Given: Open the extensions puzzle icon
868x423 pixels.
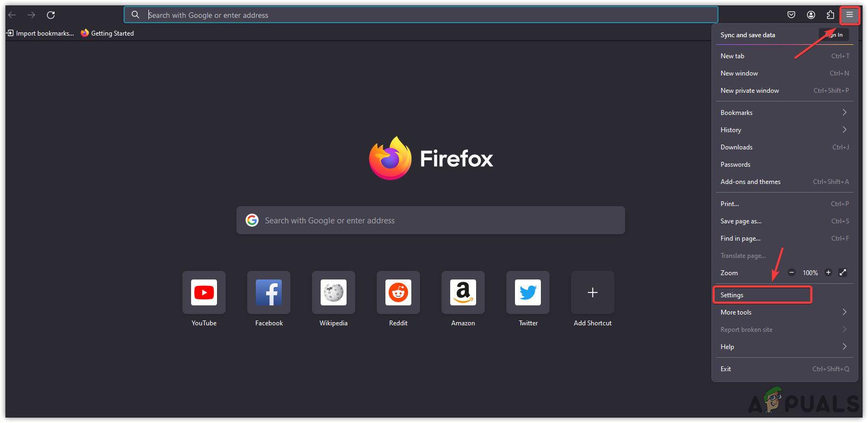Looking at the screenshot, I should [x=830, y=15].
